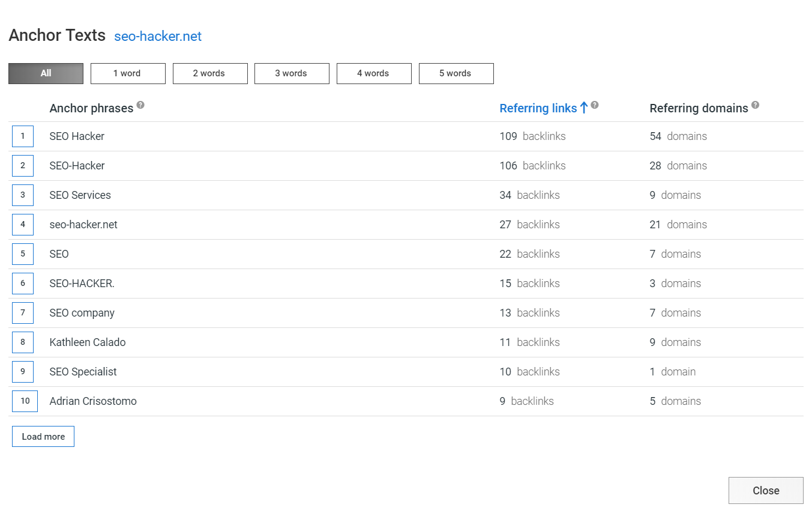
Task: Expand row number 3 for SEO Services
Action: [23, 195]
